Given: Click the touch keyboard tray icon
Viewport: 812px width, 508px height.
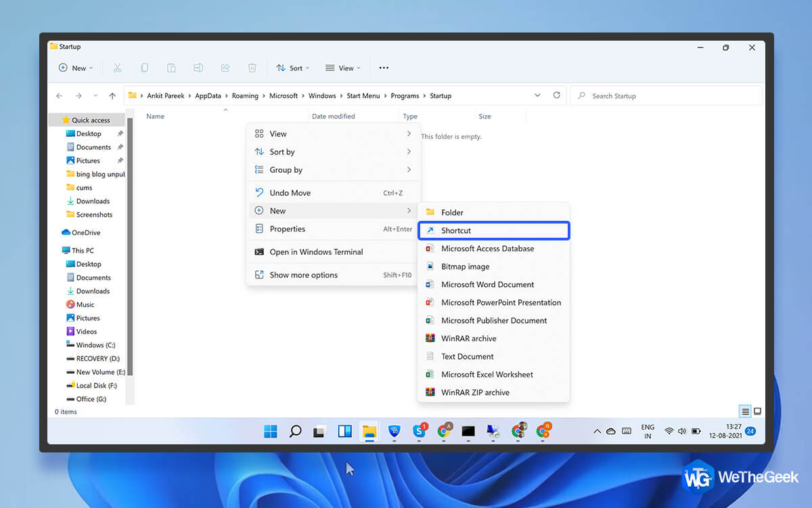Looking at the screenshot, I should click(x=627, y=431).
